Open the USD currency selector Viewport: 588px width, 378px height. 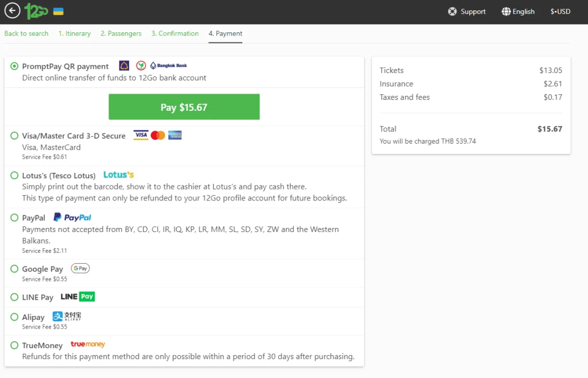point(560,11)
